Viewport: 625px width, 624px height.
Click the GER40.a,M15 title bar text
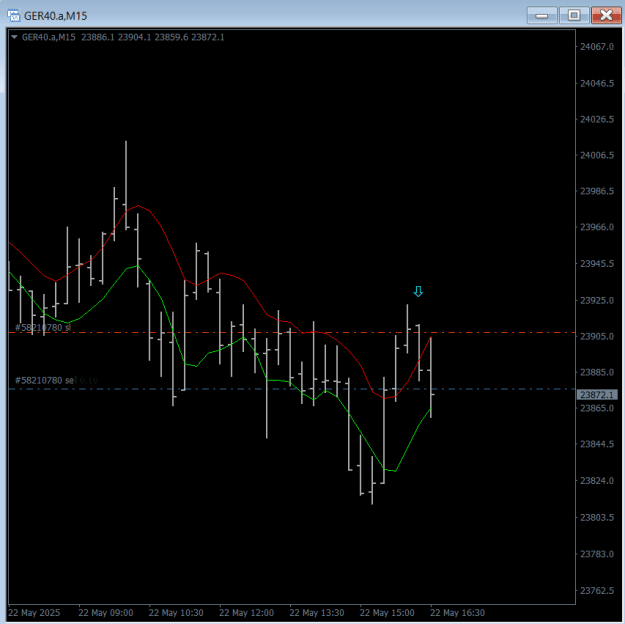[55, 16]
